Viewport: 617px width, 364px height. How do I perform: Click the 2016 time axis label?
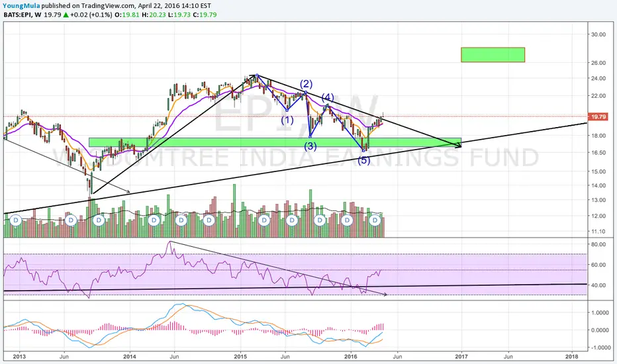(351, 357)
